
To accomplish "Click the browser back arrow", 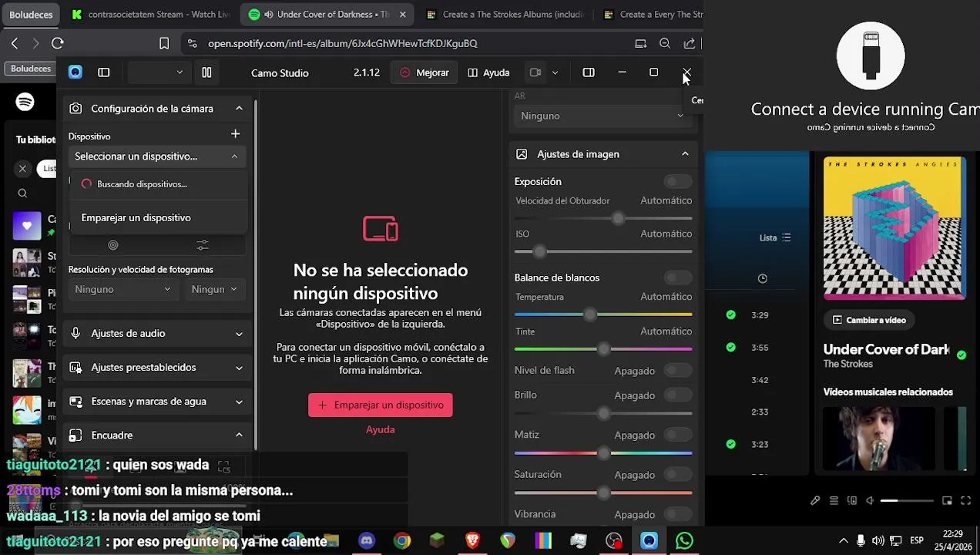I will click(x=15, y=43).
